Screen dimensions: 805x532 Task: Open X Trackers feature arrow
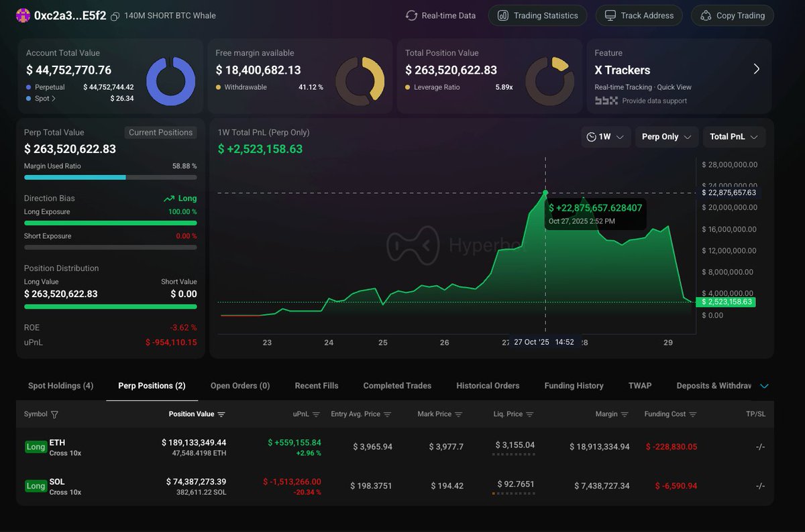(x=756, y=69)
